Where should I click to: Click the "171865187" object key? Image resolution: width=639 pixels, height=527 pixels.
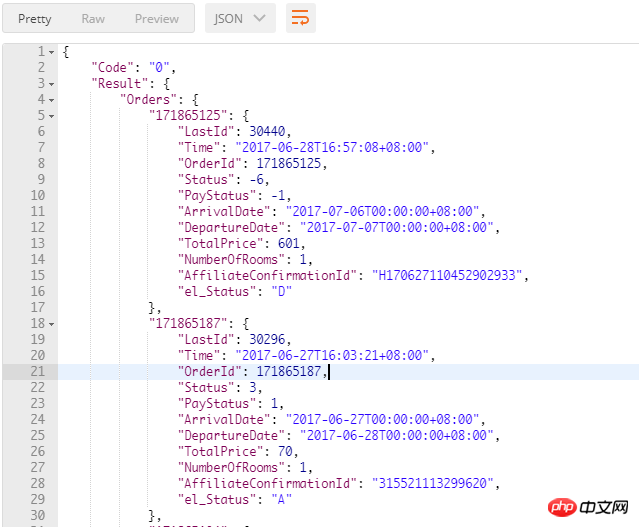188,323
